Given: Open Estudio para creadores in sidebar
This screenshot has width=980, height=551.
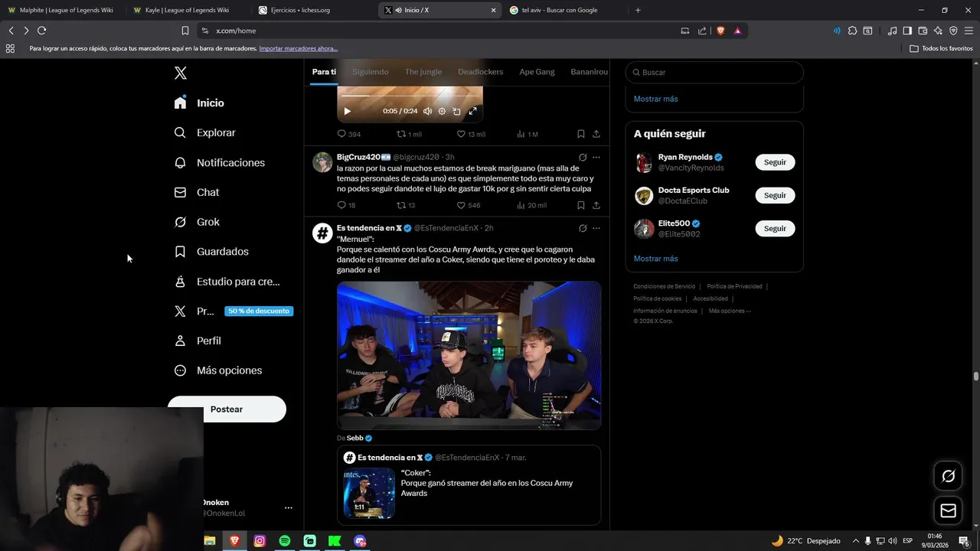Looking at the screenshot, I should pos(227,282).
